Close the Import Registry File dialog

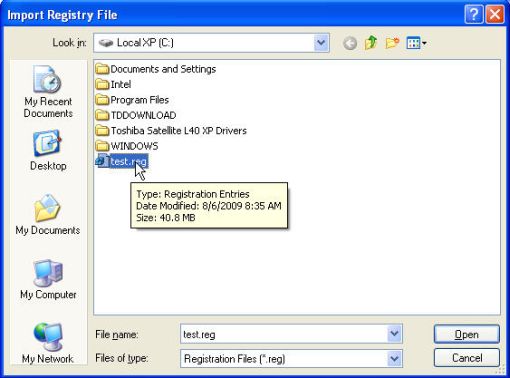click(x=495, y=15)
